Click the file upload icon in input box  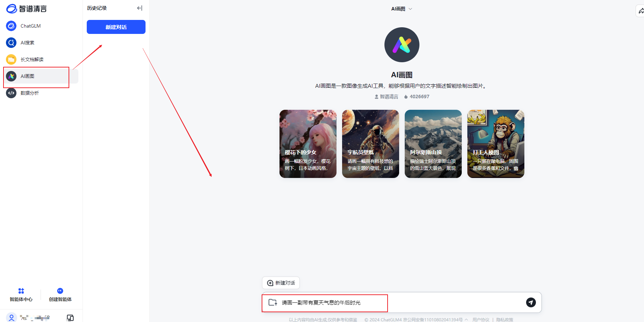[273, 303]
